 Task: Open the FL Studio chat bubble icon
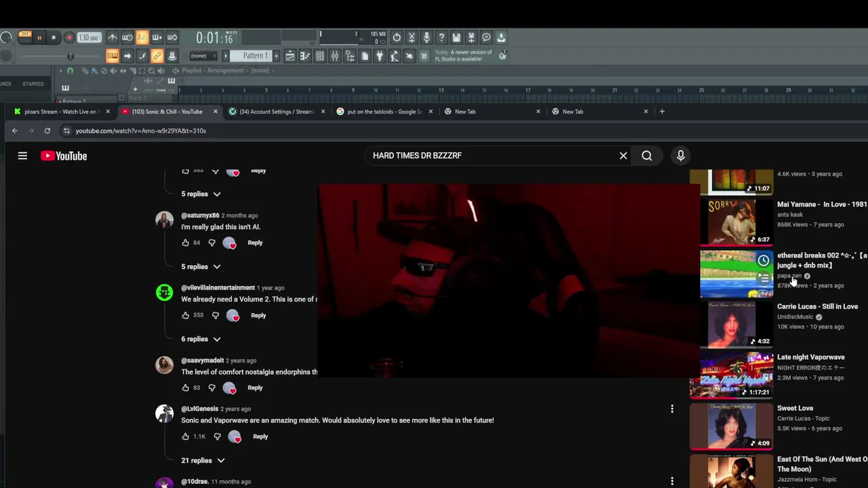(x=486, y=37)
